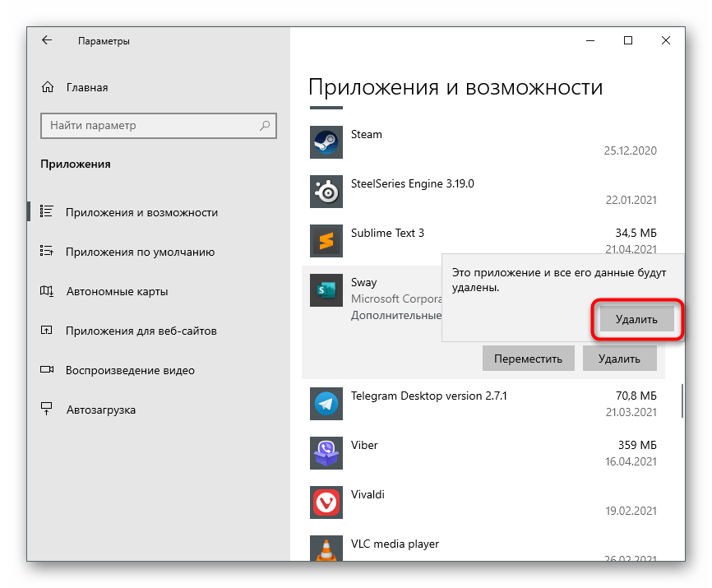Select VLC media player entry name
Image resolution: width=712 pixels, height=588 pixels.
click(x=395, y=544)
